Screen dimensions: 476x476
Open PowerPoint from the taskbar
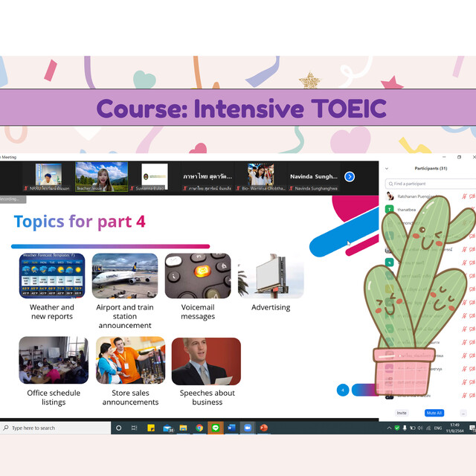[264, 428]
